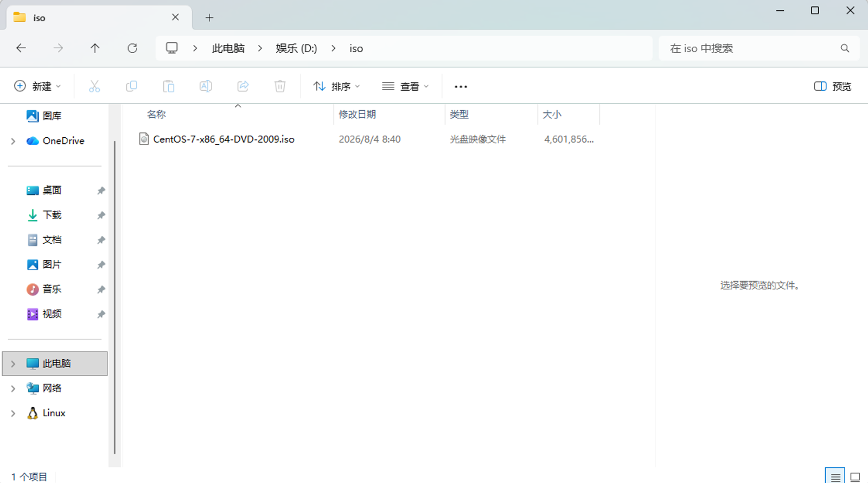868x483 pixels.
Task: Toggle the 预览 preview pane
Action: pos(832,86)
